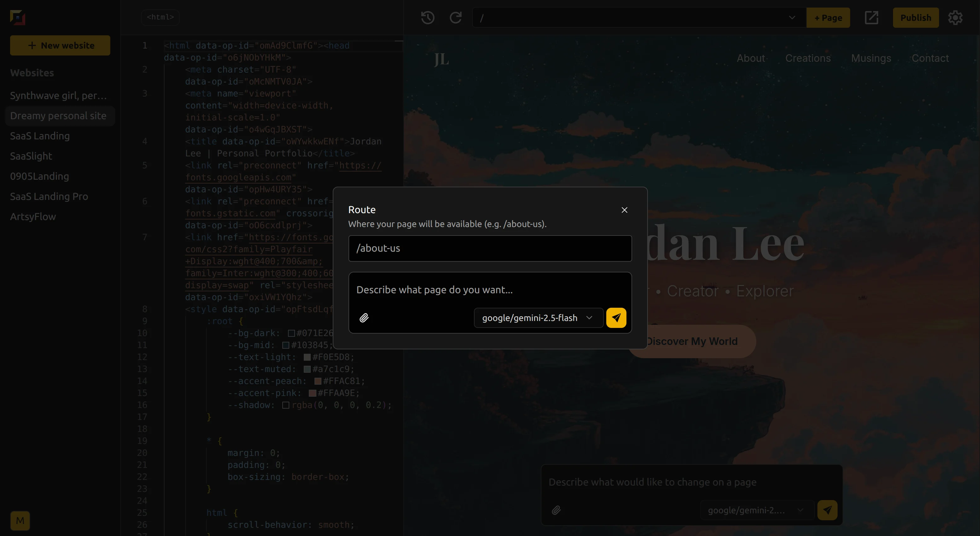Click the send icon in bottom chat box
This screenshot has width=980, height=536.
(827, 510)
